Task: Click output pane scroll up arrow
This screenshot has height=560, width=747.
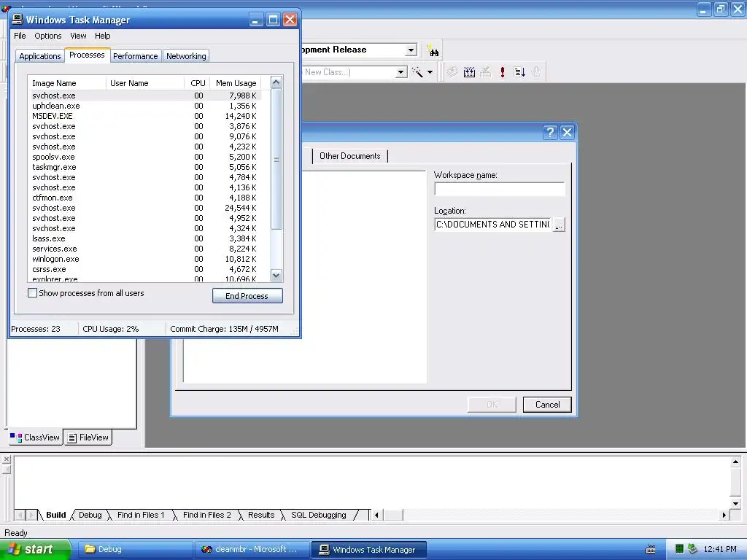Action: tap(735, 462)
